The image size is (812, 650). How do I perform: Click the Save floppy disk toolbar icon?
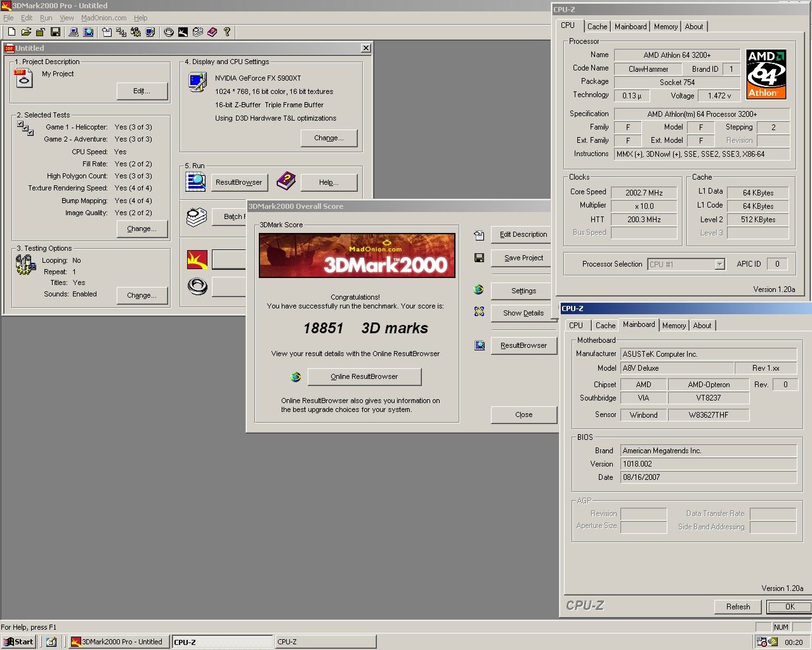pyautogui.click(x=55, y=32)
